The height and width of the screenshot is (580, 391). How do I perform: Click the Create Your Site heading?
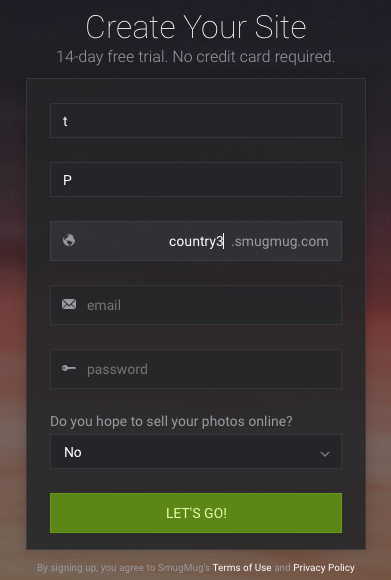tap(196, 27)
